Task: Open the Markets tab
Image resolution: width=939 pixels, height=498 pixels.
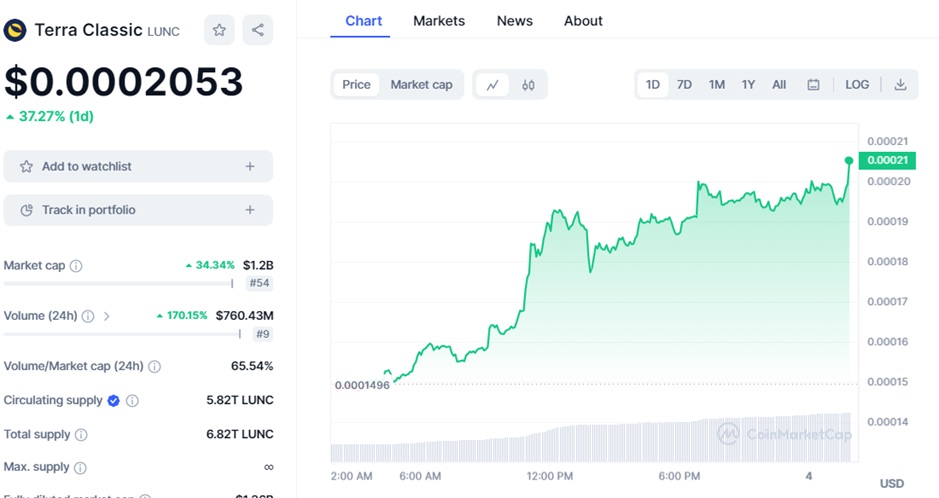Action: click(438, 21)
